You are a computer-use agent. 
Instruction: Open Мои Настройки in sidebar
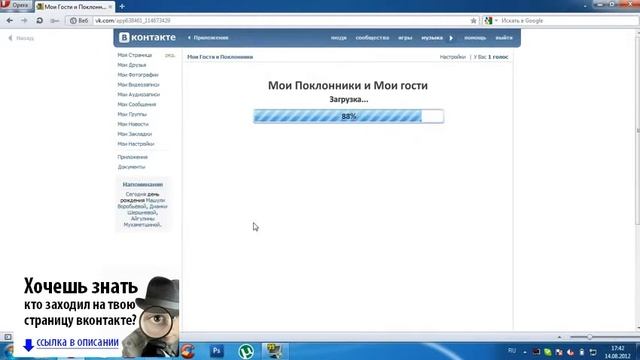click(136, 144)
